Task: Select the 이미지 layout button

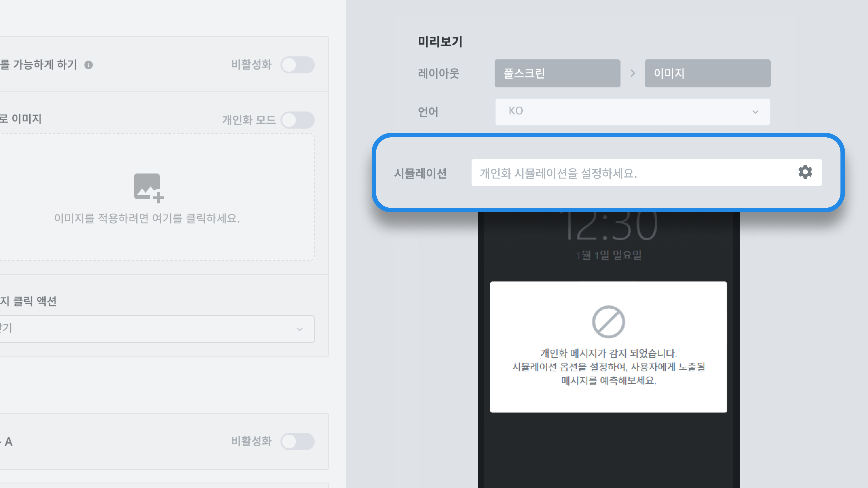Action: (707, 73)
